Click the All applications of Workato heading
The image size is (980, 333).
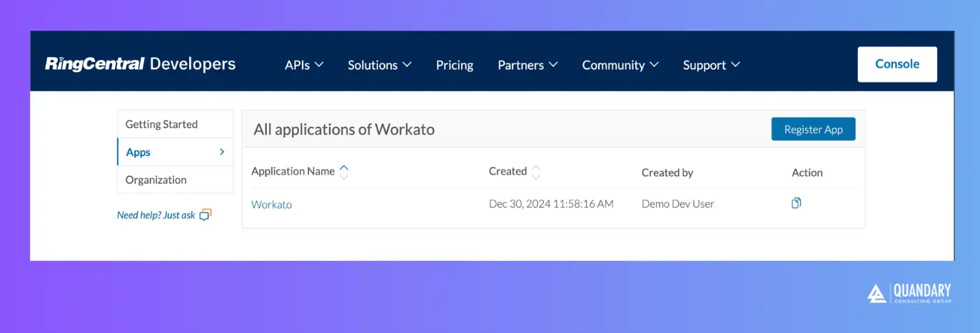point(344,129)
